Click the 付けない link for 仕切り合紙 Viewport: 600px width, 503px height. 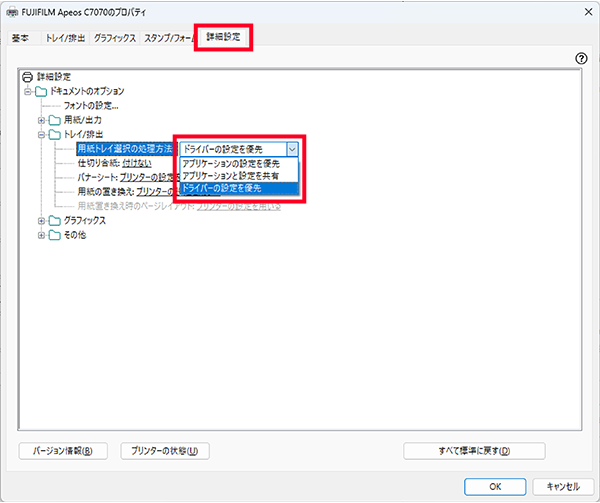tap(137, 163)
